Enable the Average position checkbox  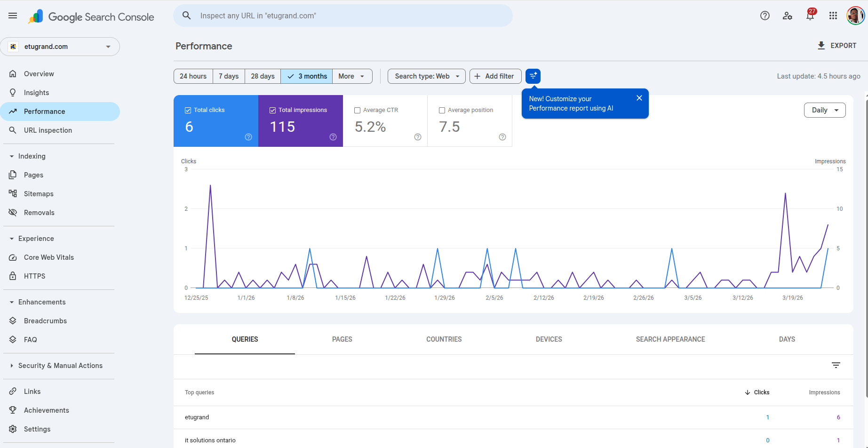tap(442, 110)
